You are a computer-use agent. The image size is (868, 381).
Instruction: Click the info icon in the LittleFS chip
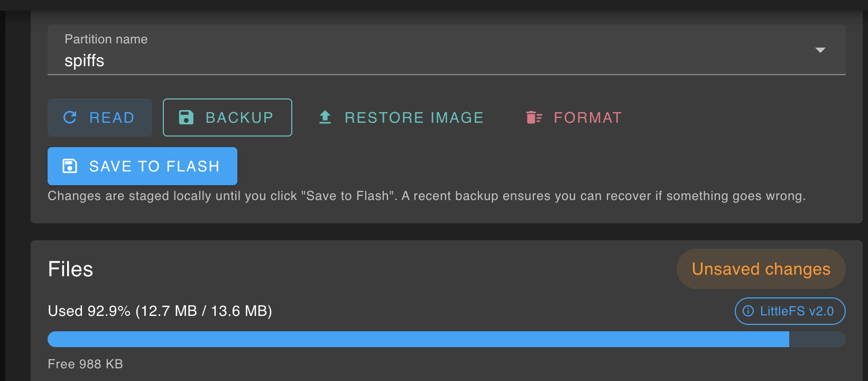pos(748,311)
